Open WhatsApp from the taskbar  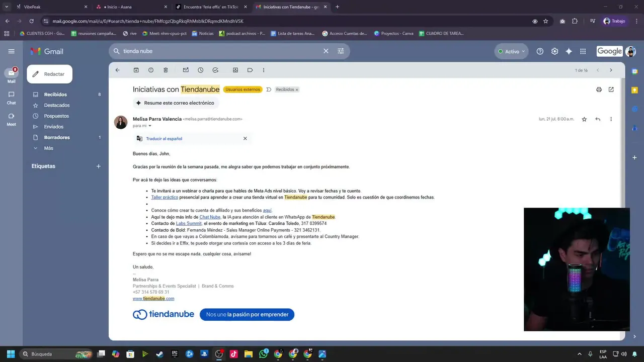(x=263, y=354)
